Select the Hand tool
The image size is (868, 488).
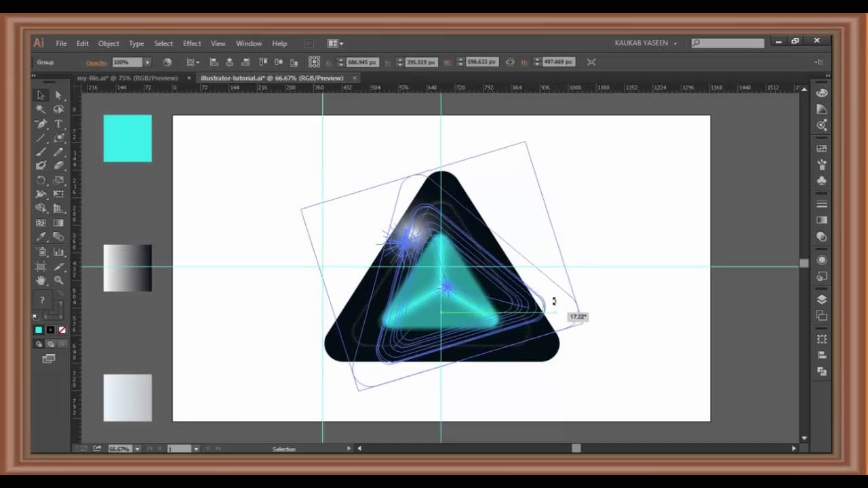tap(41, 280)
